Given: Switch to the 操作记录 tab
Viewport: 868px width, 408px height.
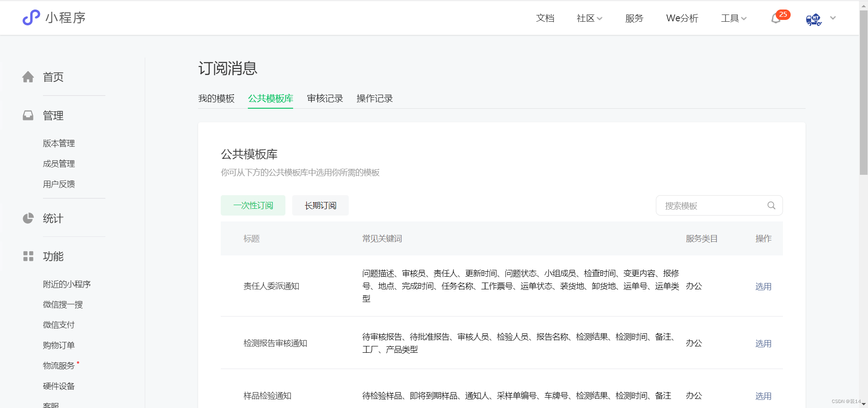Looking at the screenshot, I should (375, 98).
